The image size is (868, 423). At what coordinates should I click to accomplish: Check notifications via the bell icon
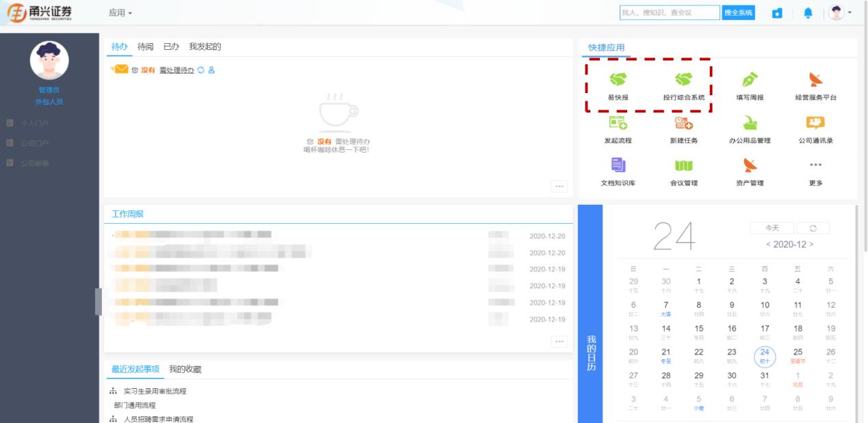click(808, 12)
